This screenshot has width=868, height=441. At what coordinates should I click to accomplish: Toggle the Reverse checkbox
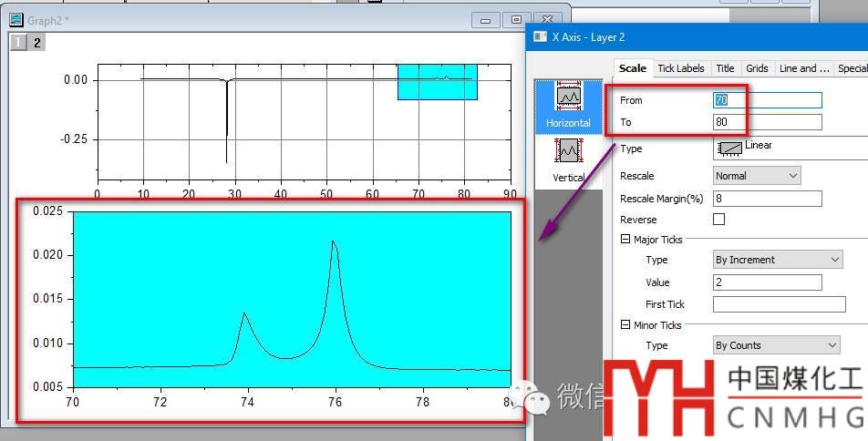718,219
